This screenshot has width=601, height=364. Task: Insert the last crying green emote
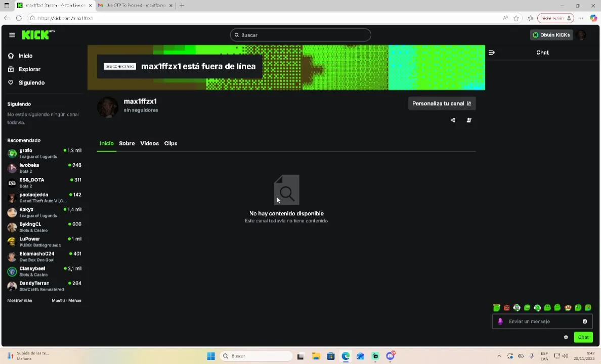pos(588,308)
